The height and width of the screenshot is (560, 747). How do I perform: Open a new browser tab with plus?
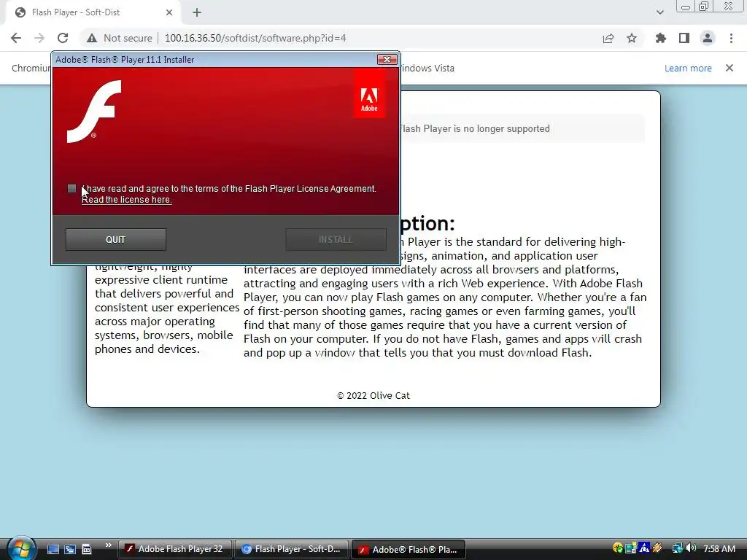coord(197,12)
